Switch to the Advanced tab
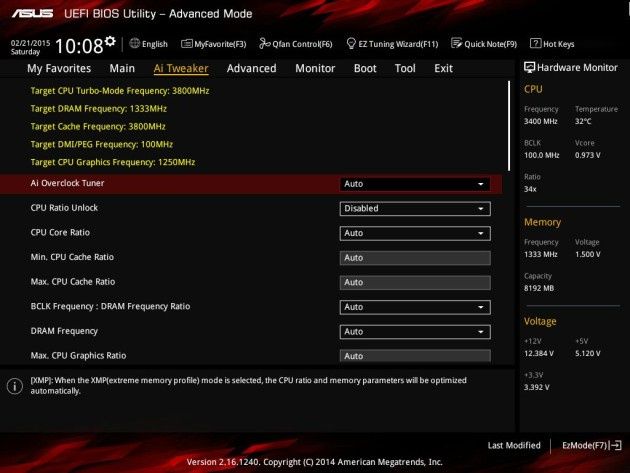This screenshot has height=473, width=630. [252, 68]
